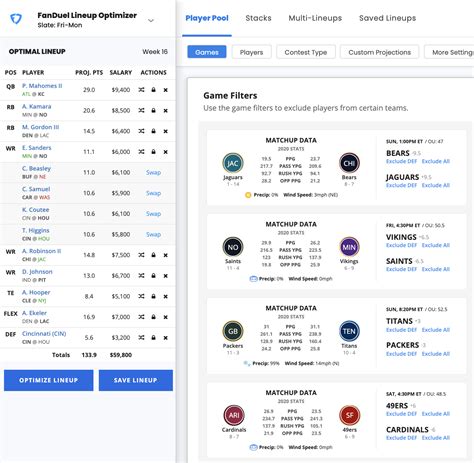
Task: Shuffle the A. Robinson II row
Action: tap(141, 255)
